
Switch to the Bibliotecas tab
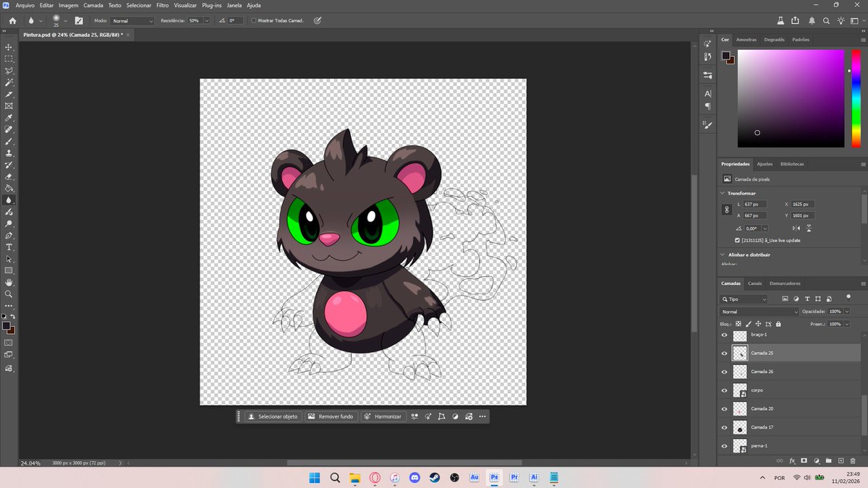click(792, 164)
